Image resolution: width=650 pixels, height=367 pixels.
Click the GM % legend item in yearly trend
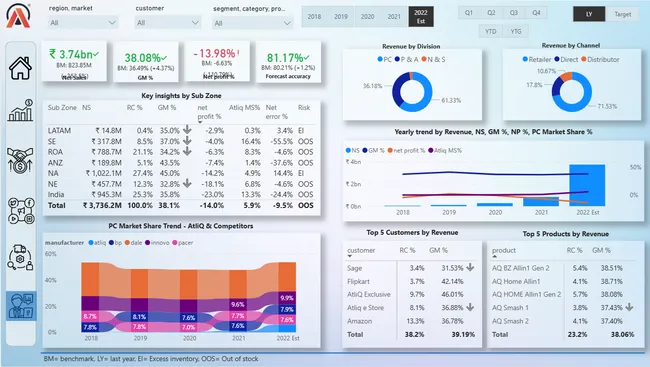coord(373,151)
